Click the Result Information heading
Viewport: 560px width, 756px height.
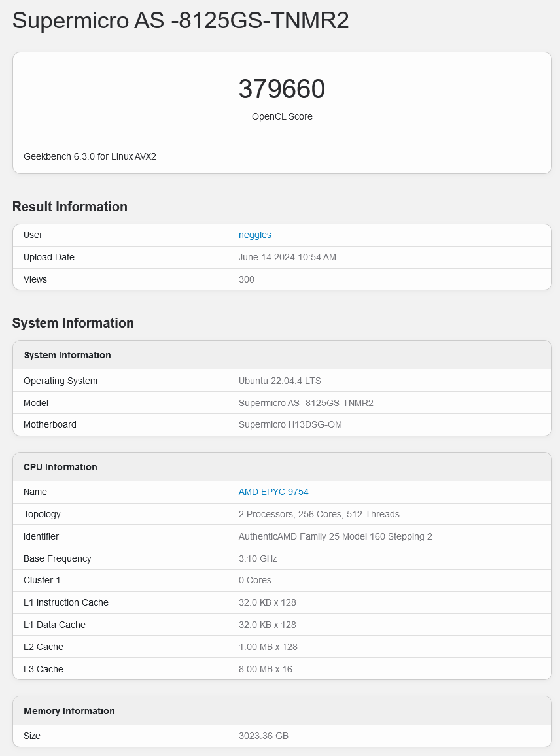click(x=70, y=207)
